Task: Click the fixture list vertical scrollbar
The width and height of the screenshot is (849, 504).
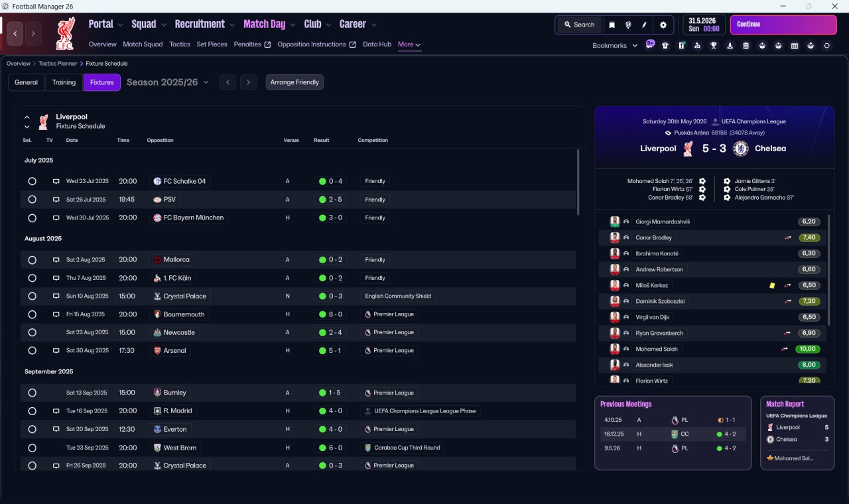Action: coord(578,181)
